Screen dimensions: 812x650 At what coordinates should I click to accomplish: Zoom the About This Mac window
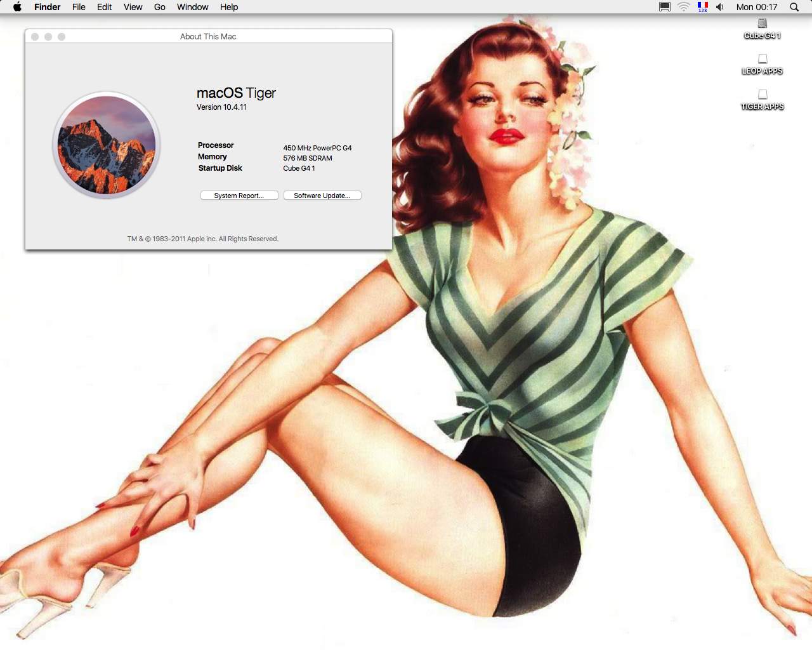tap(62, 37)
